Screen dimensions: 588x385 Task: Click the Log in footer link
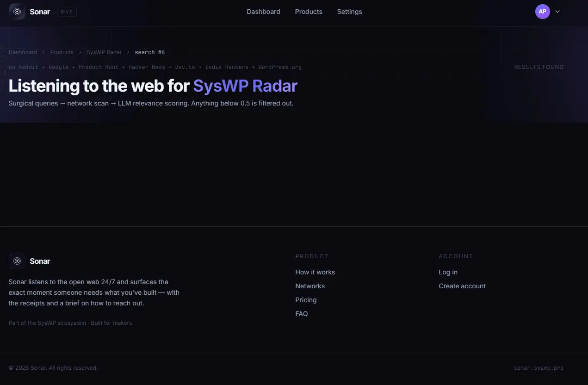coord(448,272)
